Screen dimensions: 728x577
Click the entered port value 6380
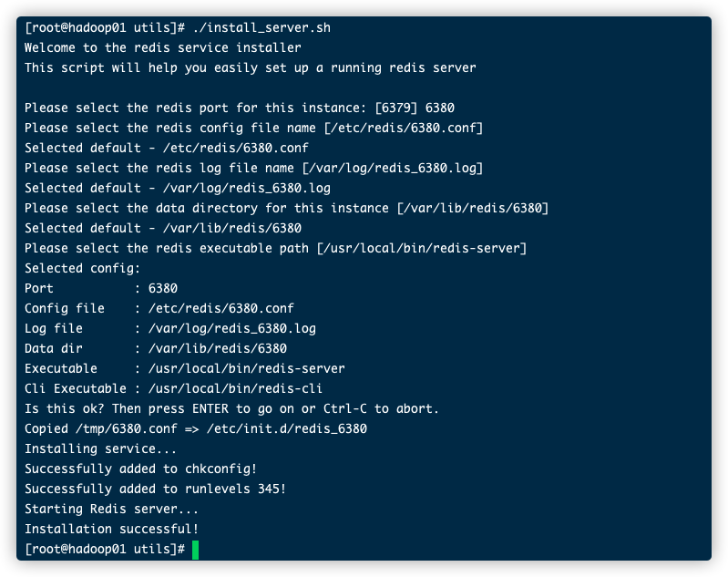click(x=440, y=108)
